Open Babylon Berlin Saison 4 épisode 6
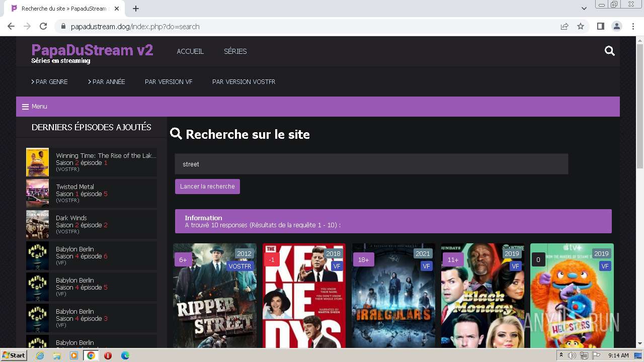The image size is (644, 362). (92, 255)
